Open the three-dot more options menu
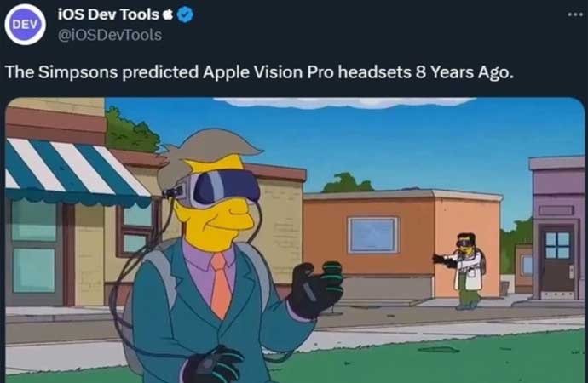This screenshot has width=588, height=383. point(575,14)
